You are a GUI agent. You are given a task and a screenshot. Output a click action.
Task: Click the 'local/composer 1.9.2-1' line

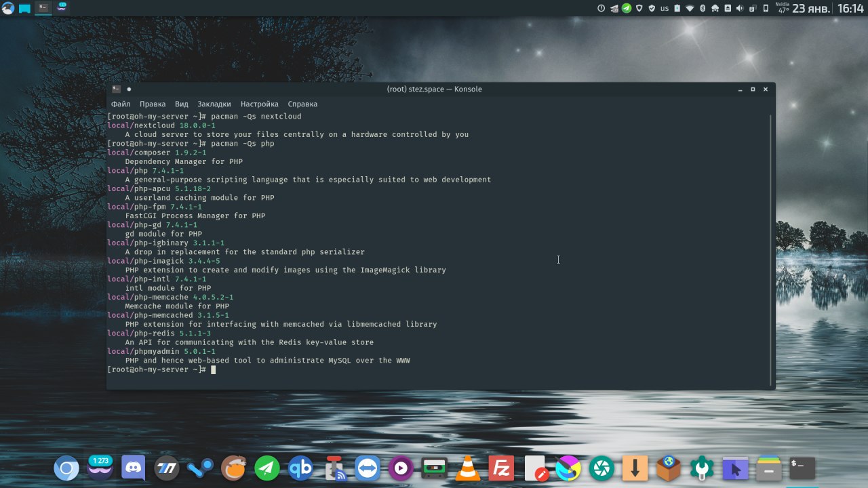[157, 152]
